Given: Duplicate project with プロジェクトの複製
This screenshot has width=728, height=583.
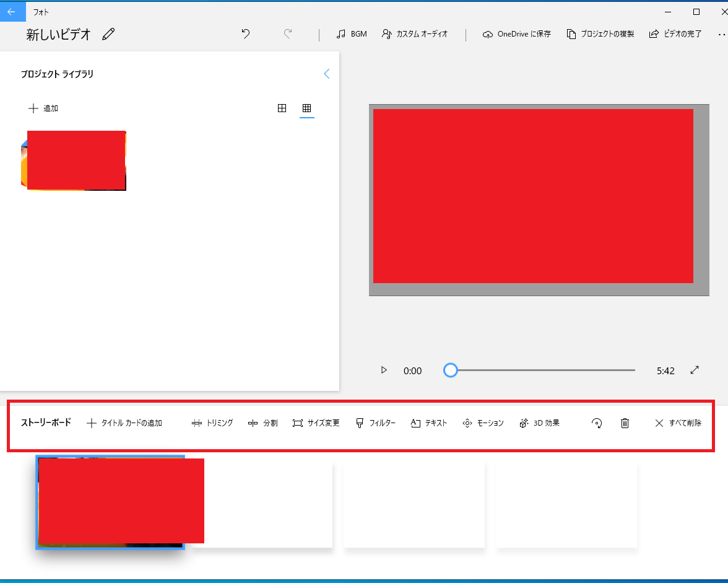Looking at the screenshot, I should [600, 34].
